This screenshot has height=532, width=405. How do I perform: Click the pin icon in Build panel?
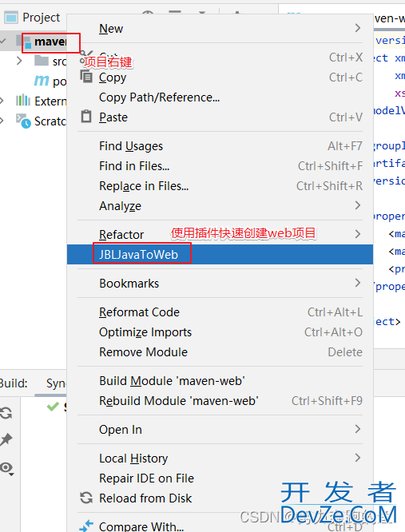[x=6, y=439]
